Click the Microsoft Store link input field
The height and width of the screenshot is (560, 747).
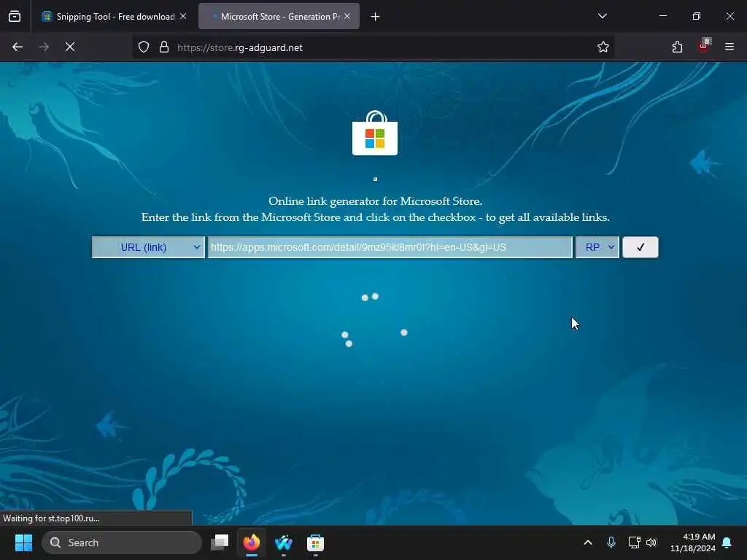pyautogui.click(x=390, y=247)
